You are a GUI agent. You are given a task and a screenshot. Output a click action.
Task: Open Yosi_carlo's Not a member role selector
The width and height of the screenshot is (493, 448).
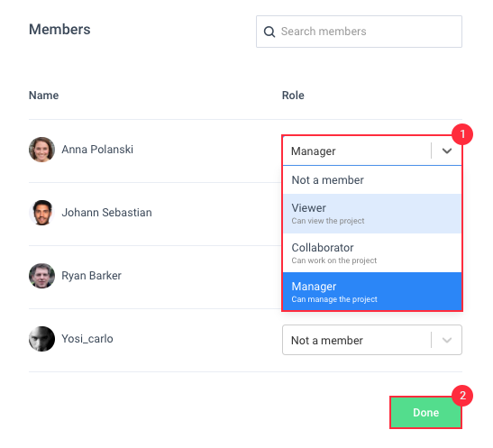pos(372,340)
